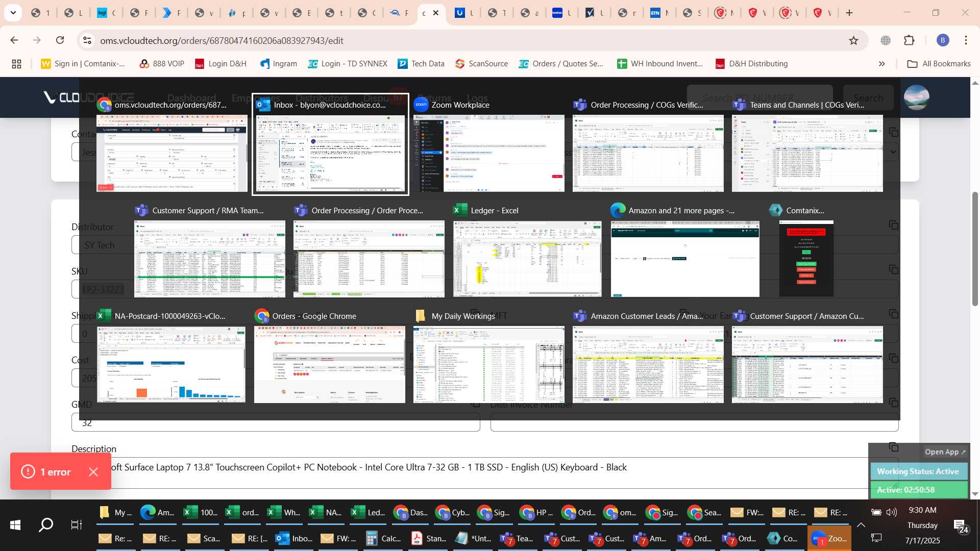Image resolution: width=980 pixels, height=551 pixels.
Task: Open App link in status widget
Action: pos(945,452)
